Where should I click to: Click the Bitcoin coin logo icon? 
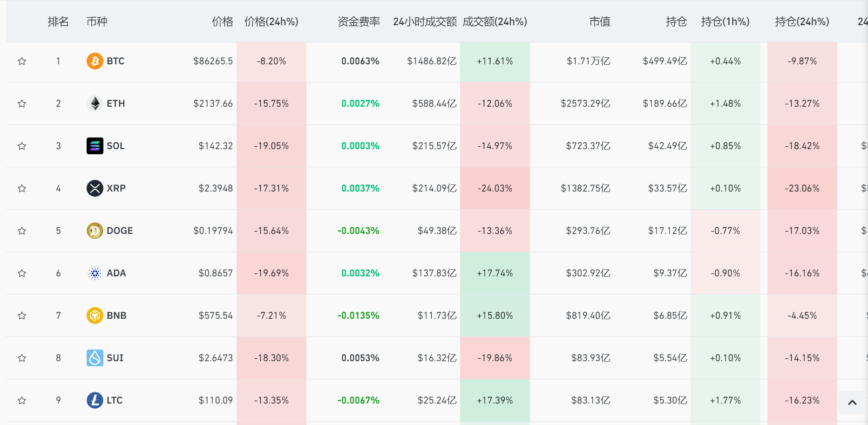(x=95, y=61)
